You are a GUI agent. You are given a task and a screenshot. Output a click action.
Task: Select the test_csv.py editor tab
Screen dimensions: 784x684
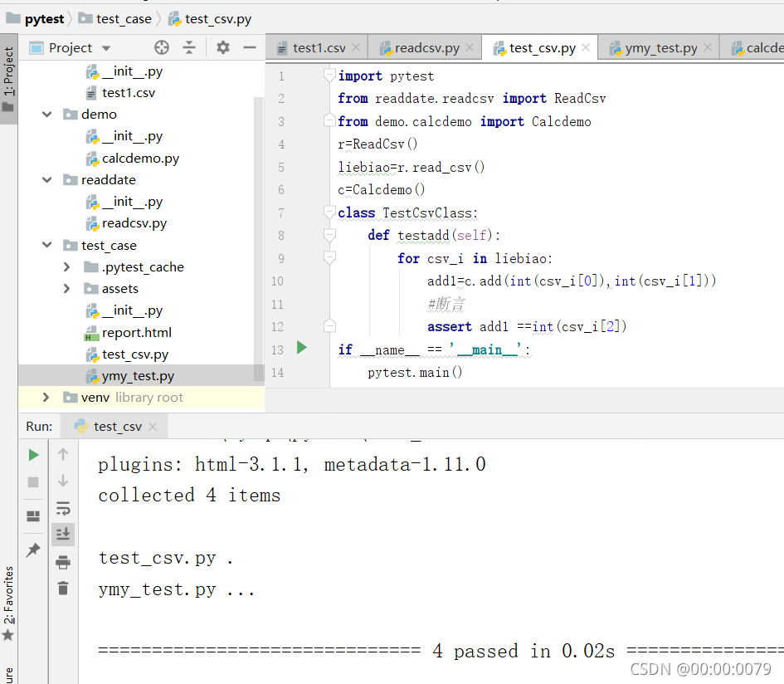pos(540,48)
